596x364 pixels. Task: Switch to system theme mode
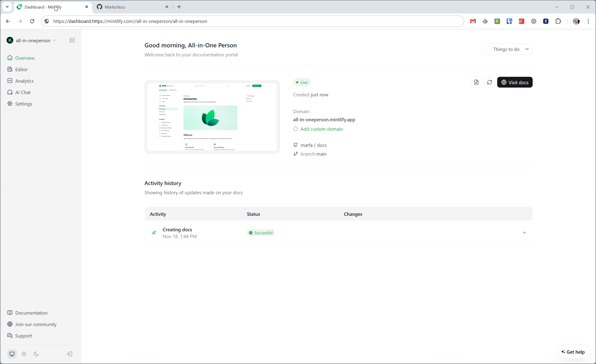click(12, 354)
